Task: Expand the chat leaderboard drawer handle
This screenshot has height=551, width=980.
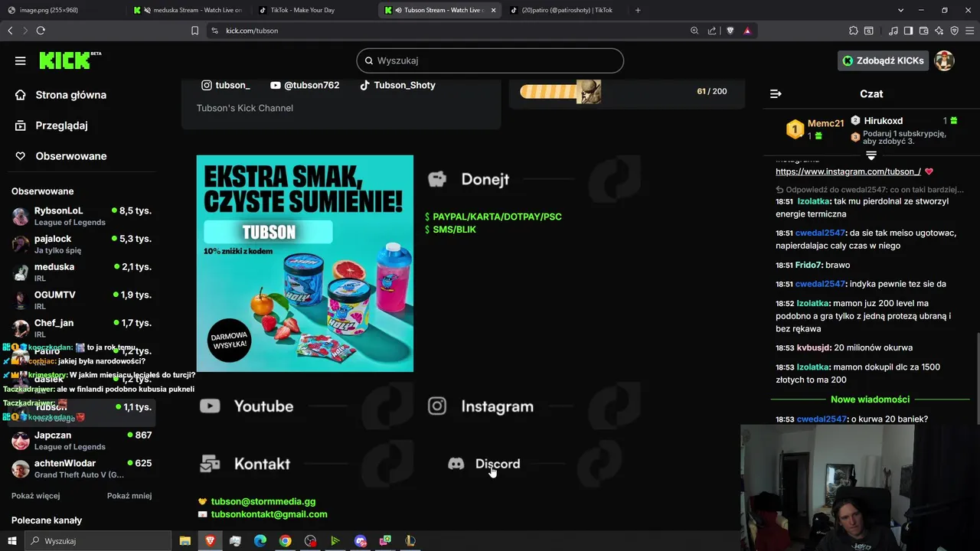Action: pos(871,155)
